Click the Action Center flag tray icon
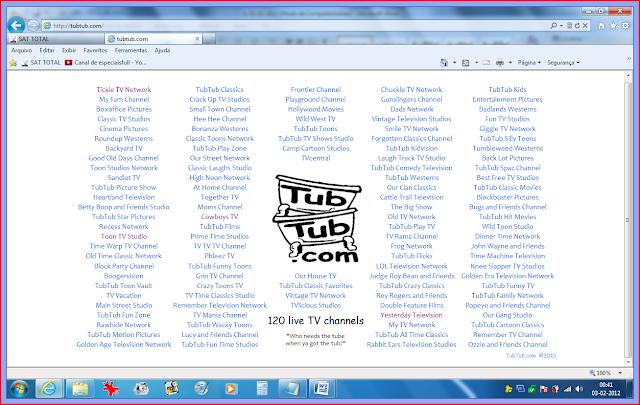Screen dimensions: 640x405 (544, 389)
